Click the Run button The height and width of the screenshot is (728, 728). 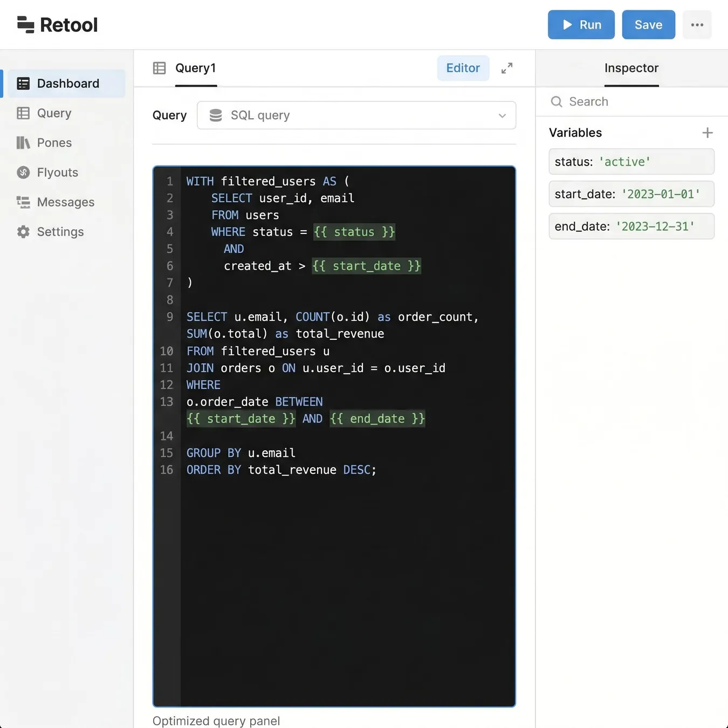581,25
